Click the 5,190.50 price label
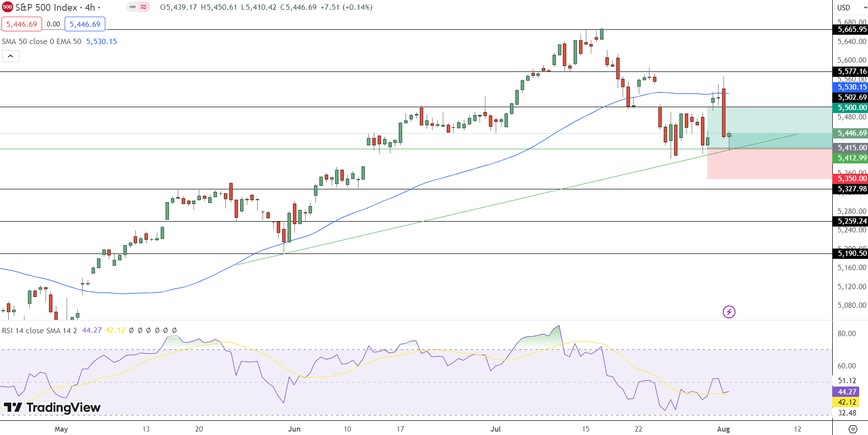 coord(850,253)
